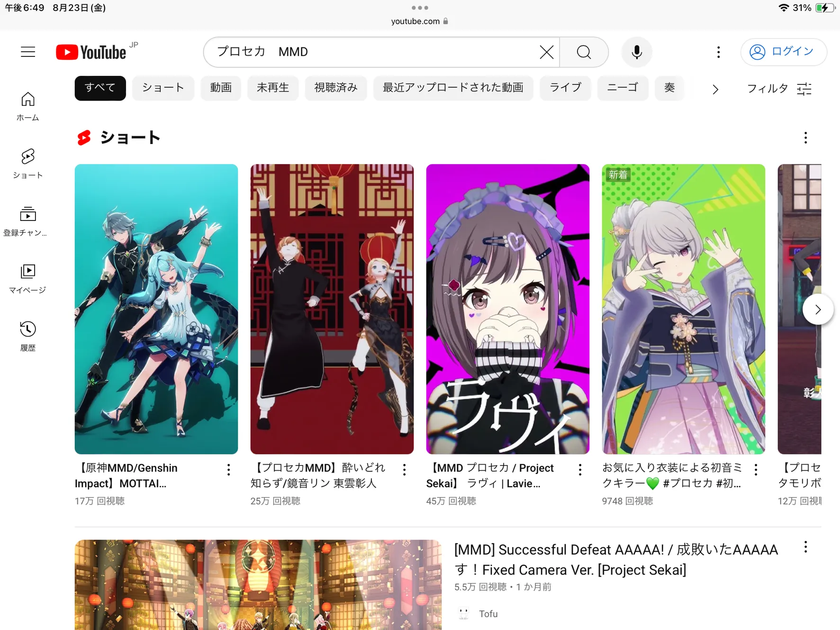Image resolution: width=840 pixels, height=630 pixels.
Task: Select the ライブ filter chip
Action: (x=565, y=88)
